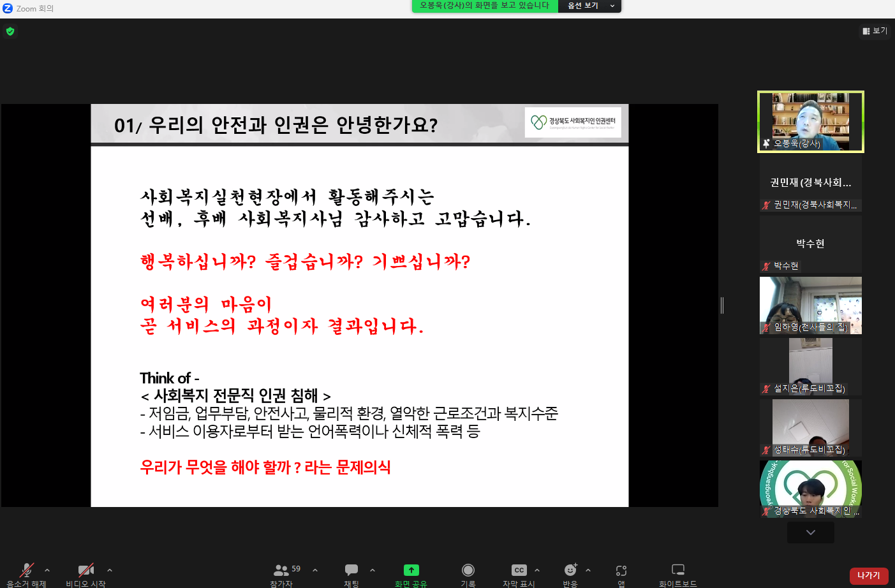The image size is (895, 588).
Task: Select 박수현 participant tile
Action: (811, 245)
